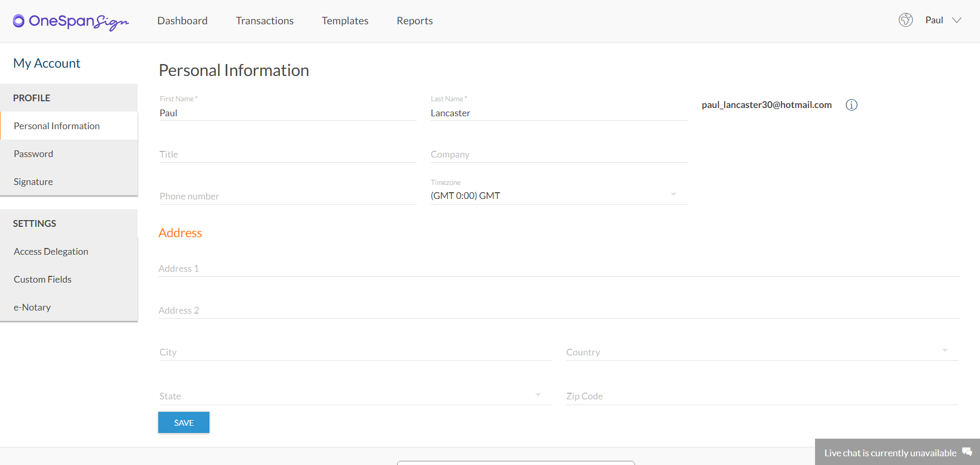Click the orange Address heading

click(x=180, y=233)
